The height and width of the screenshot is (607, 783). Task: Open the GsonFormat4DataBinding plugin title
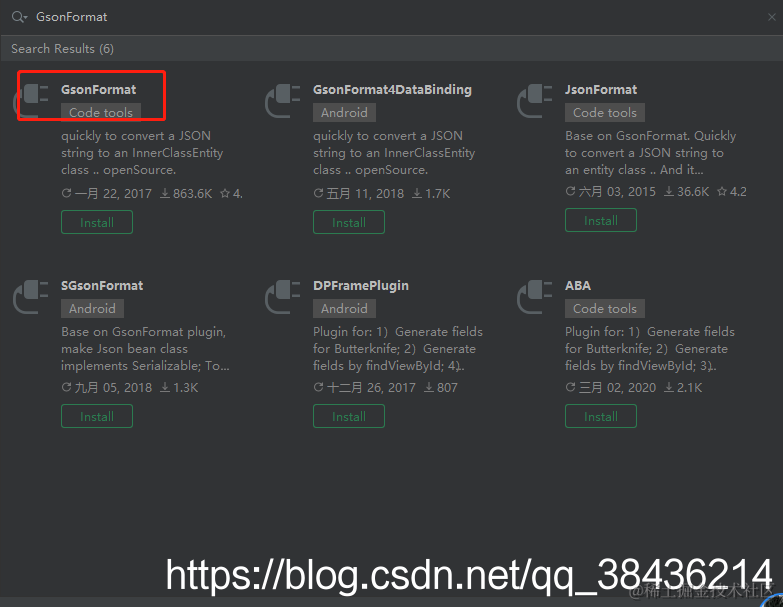point(392,90)
